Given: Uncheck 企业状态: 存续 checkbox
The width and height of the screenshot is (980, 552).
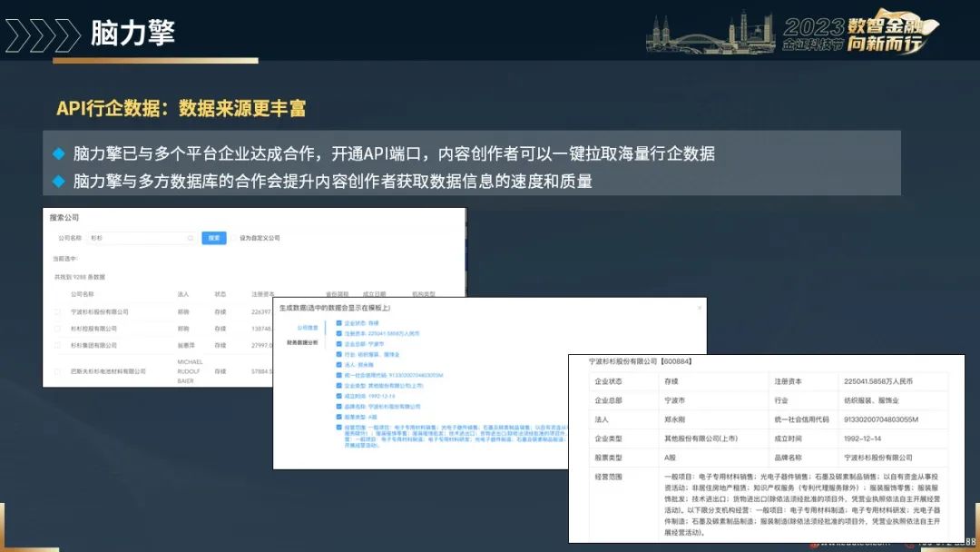Looking at the screenshot, I should pyautogui.click(x=338, y=323).
